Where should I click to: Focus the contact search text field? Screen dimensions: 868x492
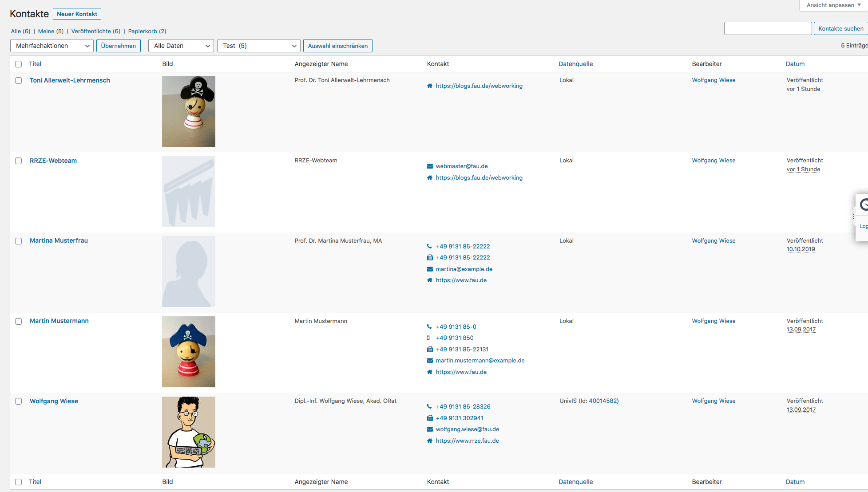pos(768,28)
